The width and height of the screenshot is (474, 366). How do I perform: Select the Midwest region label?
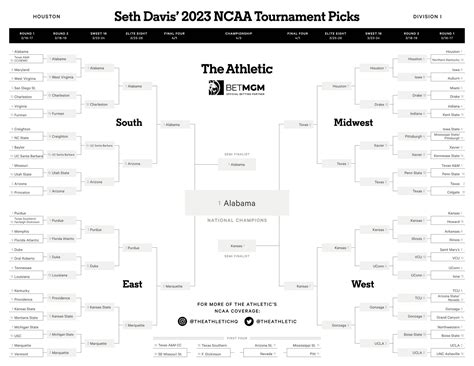click(x=353, y=122)
